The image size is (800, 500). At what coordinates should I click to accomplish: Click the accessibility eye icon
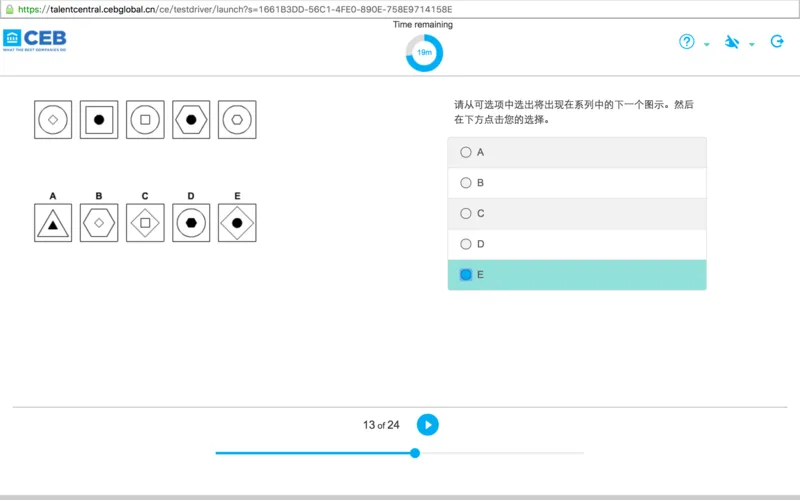732,42
